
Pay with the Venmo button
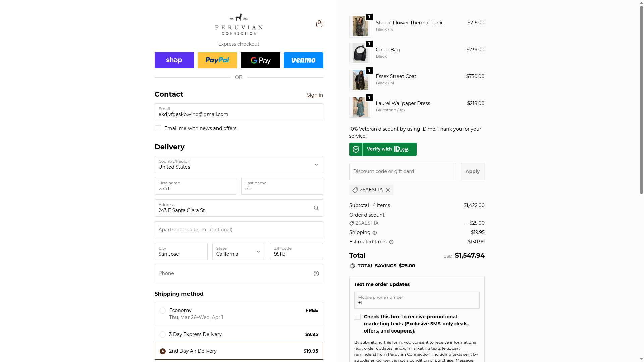(303, 60)
